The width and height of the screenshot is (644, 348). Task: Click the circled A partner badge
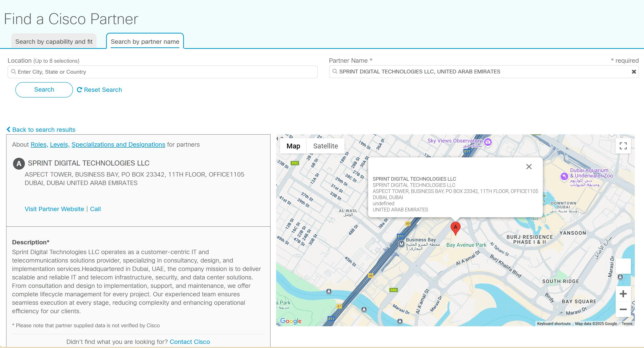(19, 164)
